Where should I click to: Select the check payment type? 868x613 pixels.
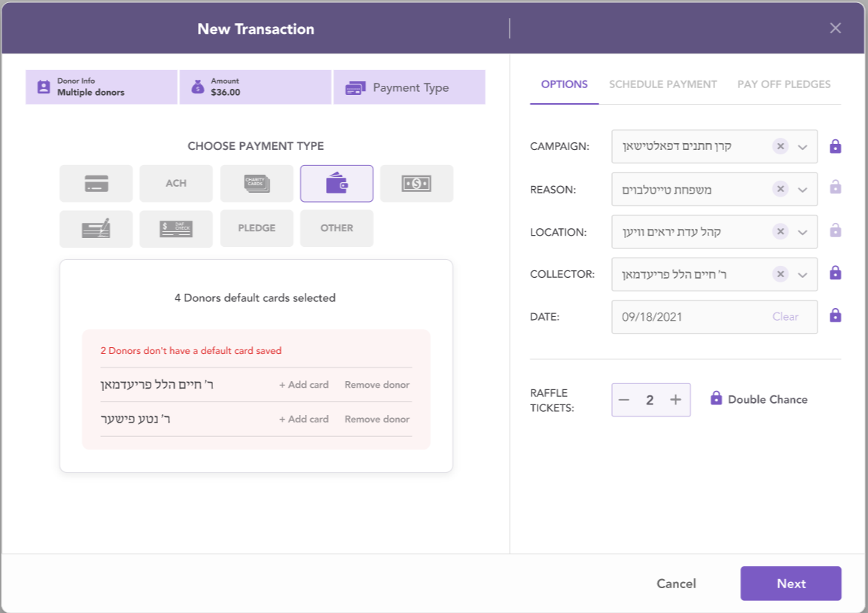click(x=96, y=228)
